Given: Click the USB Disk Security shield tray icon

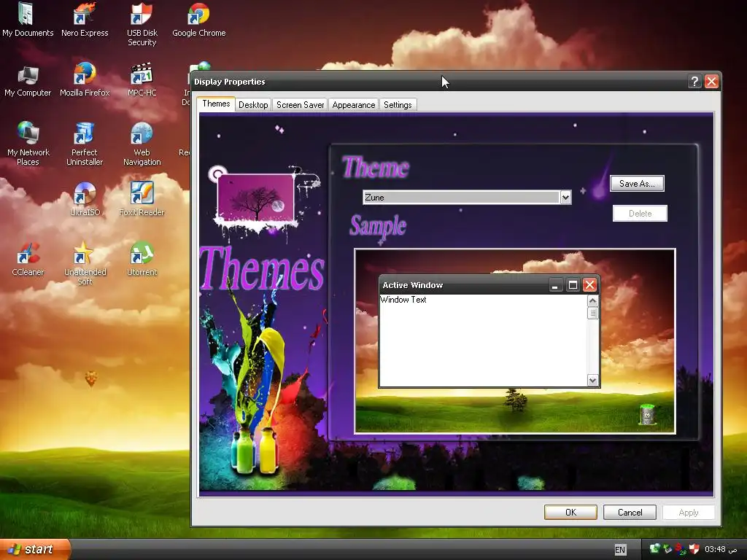Looking at the screenshot, I should [694, 549].
